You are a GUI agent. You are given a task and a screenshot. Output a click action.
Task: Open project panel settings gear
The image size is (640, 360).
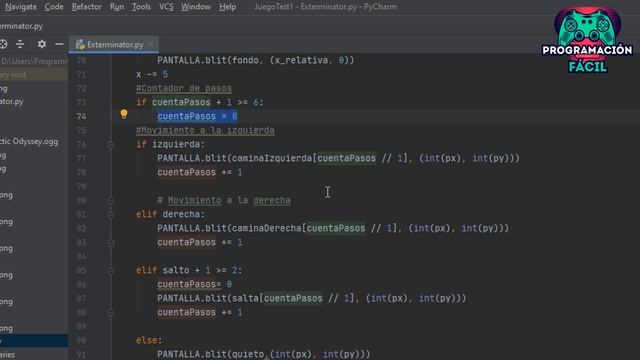tap(42, 44)
